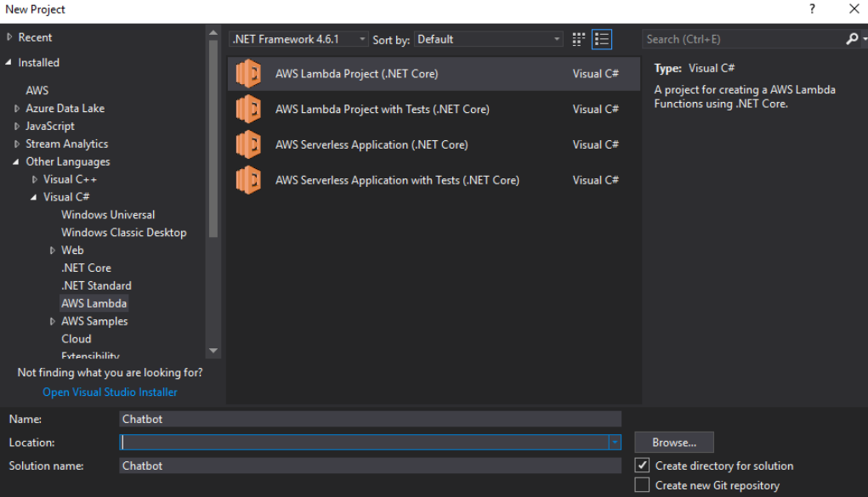Viewport: 868px width, 497px height.
Task: Open the .NET Framework 4.6.1 dropdown
Action: [x=298, y=39]
